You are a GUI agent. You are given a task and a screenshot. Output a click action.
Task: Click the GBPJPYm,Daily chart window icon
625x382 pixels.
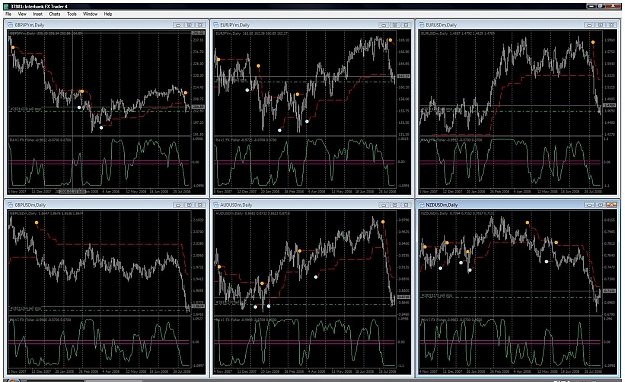click(10, 25)
